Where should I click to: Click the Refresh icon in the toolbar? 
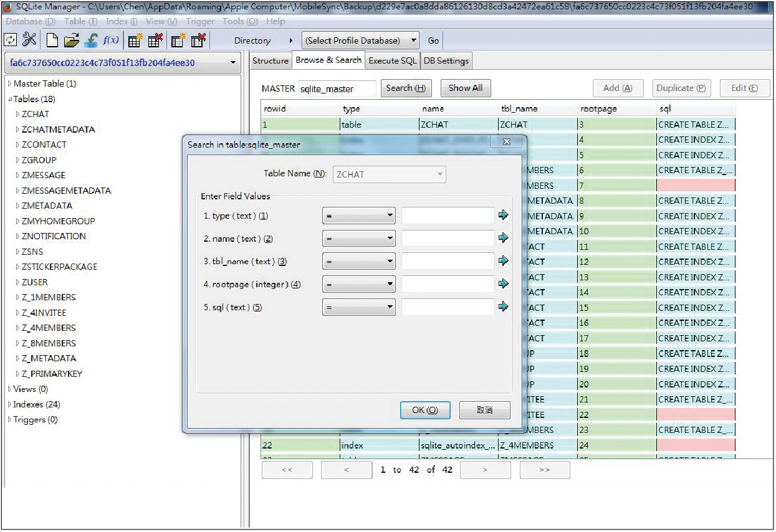click(11, 40)
